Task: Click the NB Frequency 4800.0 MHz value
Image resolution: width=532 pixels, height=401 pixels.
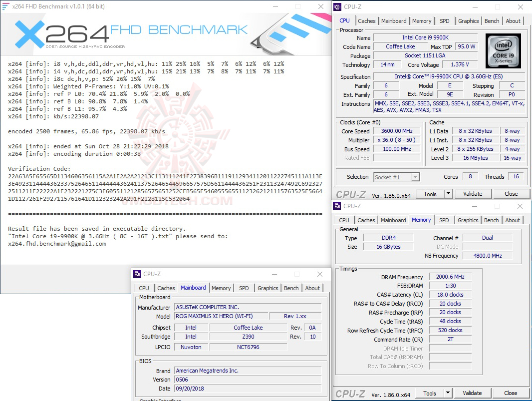Action: (488, 256)
